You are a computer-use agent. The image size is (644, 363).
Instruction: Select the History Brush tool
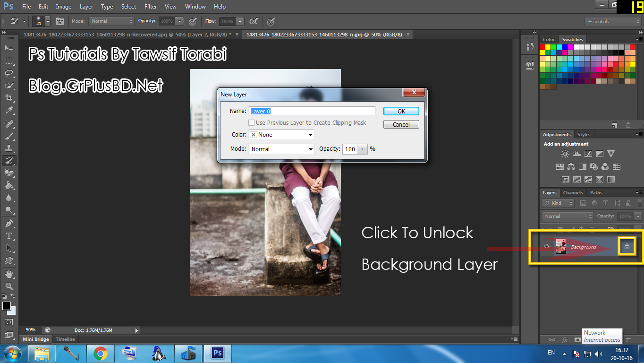click(8, 161)
